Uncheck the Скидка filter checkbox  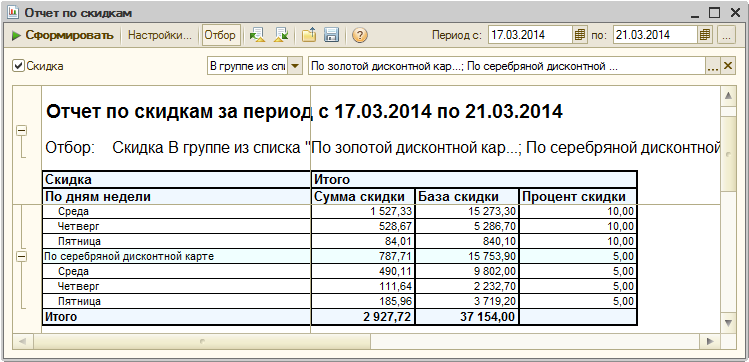pos(18,66)
